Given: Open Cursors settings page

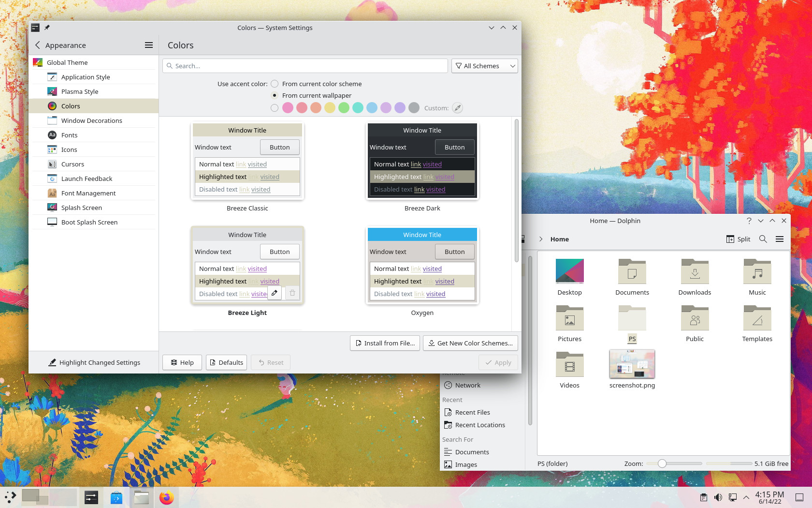Looking at the screenshot, I should pyautogui.click(x=94, y=164).
